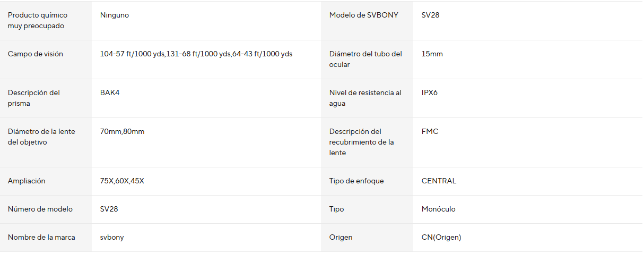The height and width of the screenshot is (253, 644).
Task: Select the 'svbony' brand value
Action: (x=112, y=238)
